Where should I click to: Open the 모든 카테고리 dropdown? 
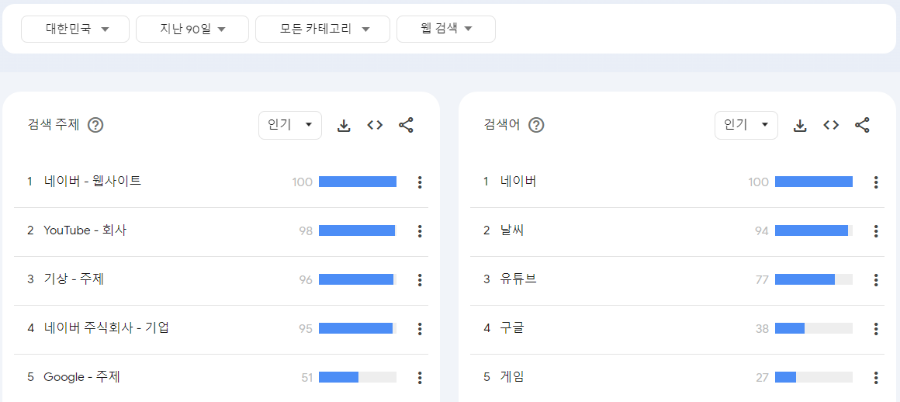coord(323,29)
